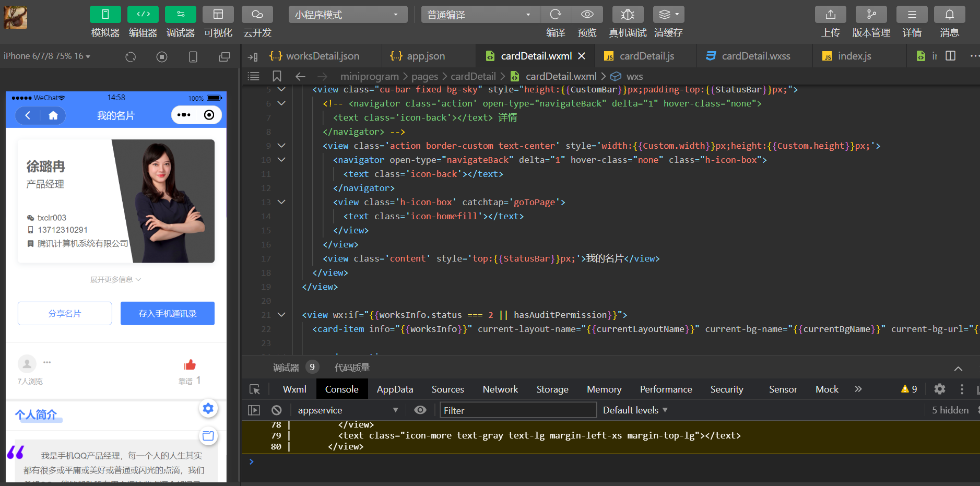Open the 消息 notifications bell

pyautogui.click(x=950, y=15)
